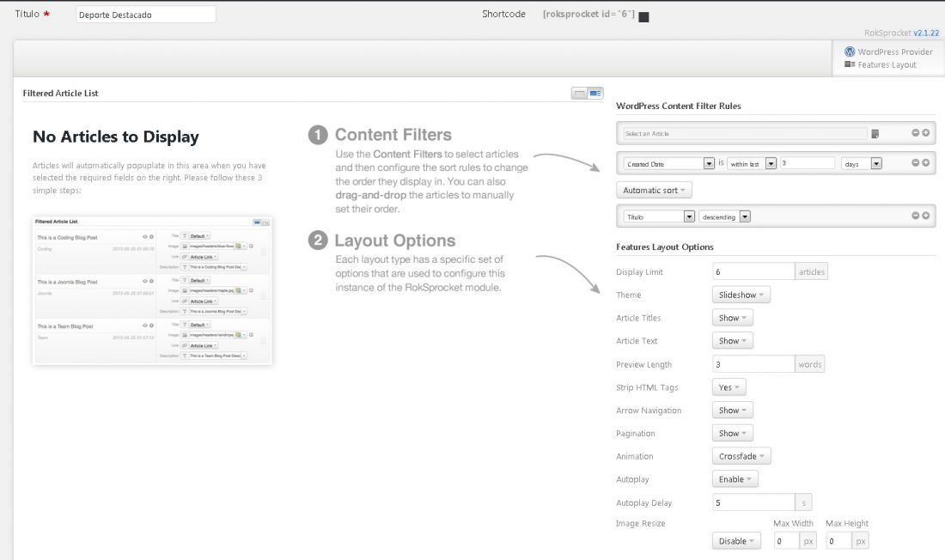This screenshot has width=945, height=560.
Task: Add a rule after Select an Article
Action: (926, 132)
